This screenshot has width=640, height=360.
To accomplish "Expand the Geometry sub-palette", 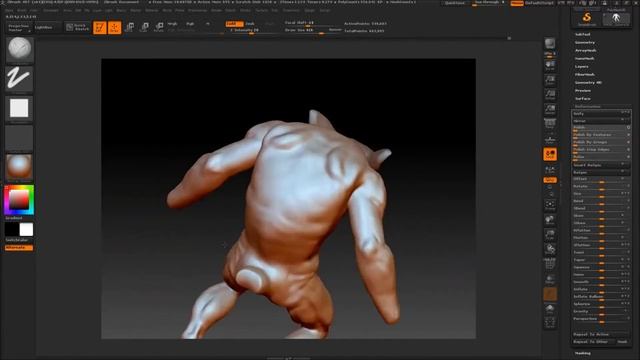I will tap(585, 42).
